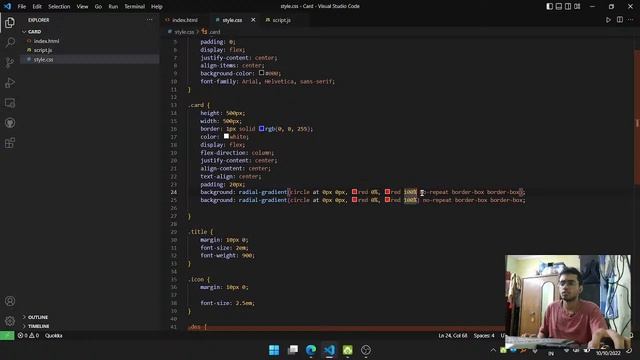Open Windows Start menu
The width and height of the screenshot is (640, 360).
click(x=274, y=350)
